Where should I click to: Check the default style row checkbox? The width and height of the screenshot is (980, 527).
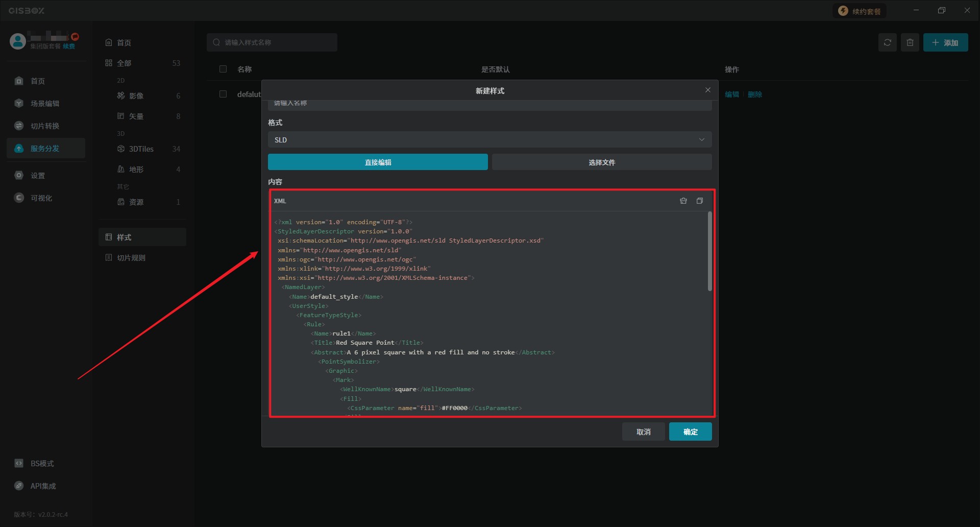(x=223, y=94)
